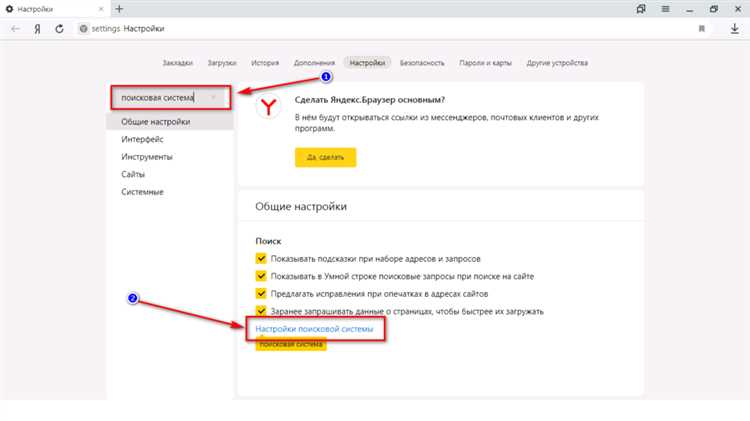This screenshot has height=421, width=750.
Task: Close the Настройки tab
Action: 101,9
